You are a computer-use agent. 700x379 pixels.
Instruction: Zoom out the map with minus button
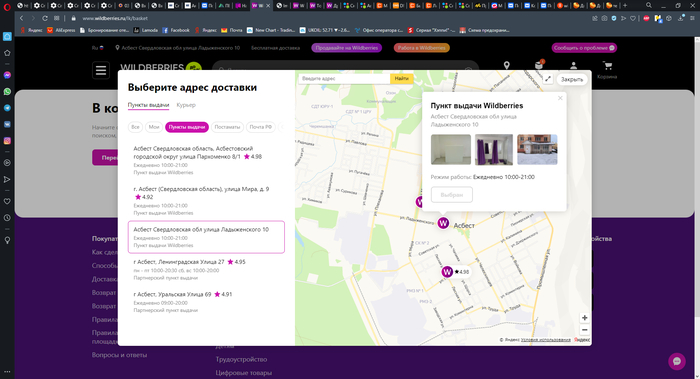point(584,330)
